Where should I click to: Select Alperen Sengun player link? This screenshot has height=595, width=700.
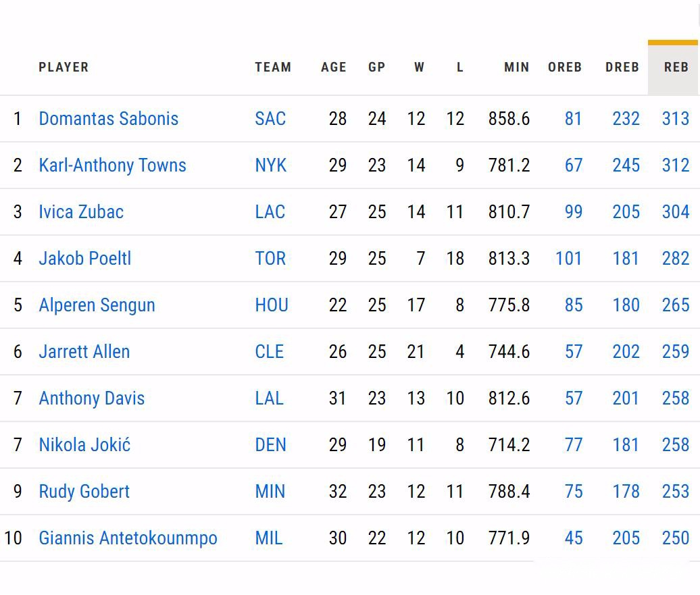[x=97, y=305]
